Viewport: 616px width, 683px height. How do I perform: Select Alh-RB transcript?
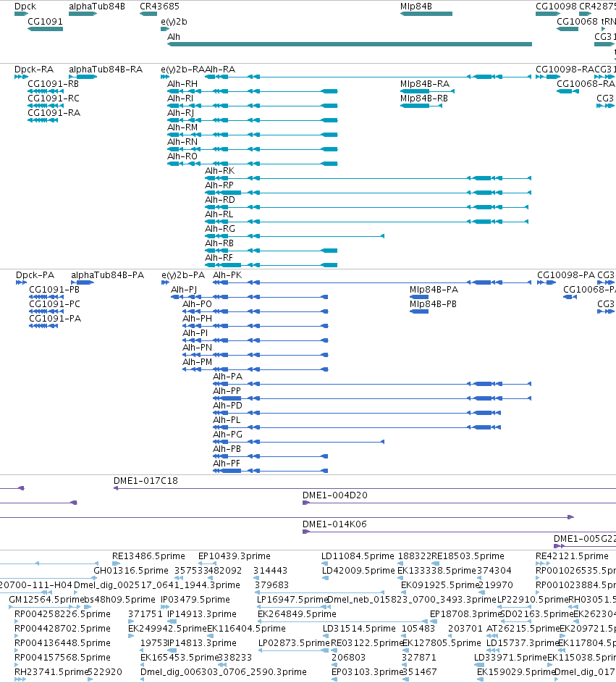coord(271,251)
